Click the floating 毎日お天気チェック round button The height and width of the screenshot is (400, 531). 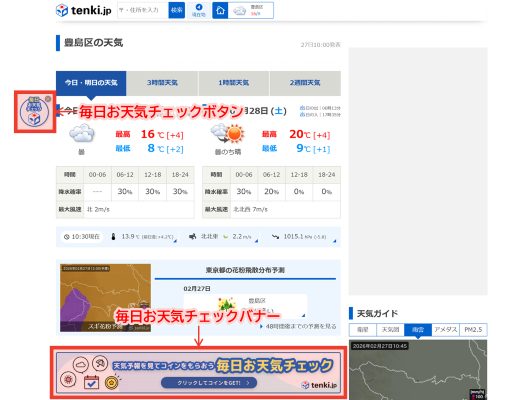34,112
